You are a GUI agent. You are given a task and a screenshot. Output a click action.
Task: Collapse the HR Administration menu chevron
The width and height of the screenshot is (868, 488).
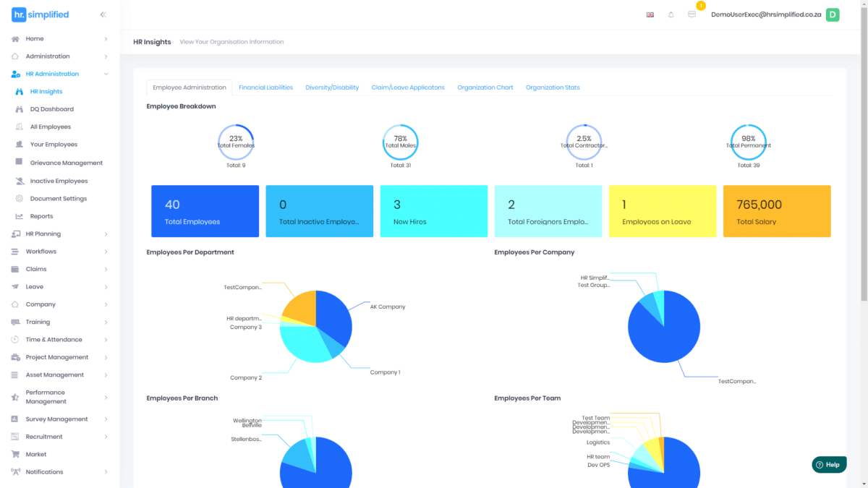[106, 74]
